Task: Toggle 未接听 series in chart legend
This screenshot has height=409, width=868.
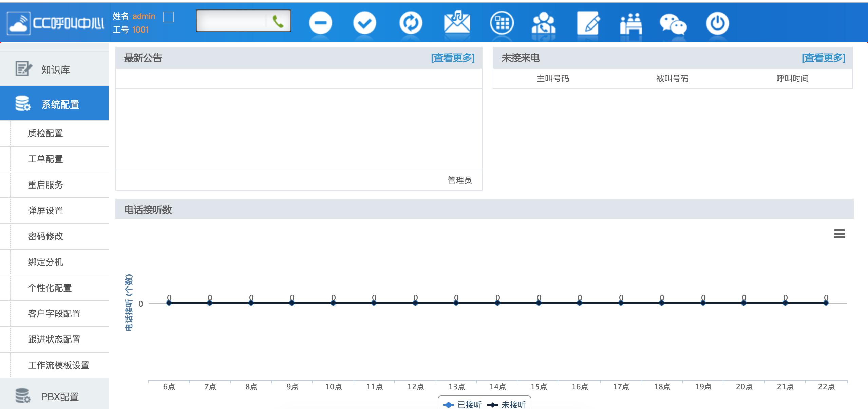Action: pyautogui.click(x=507, y=405)
